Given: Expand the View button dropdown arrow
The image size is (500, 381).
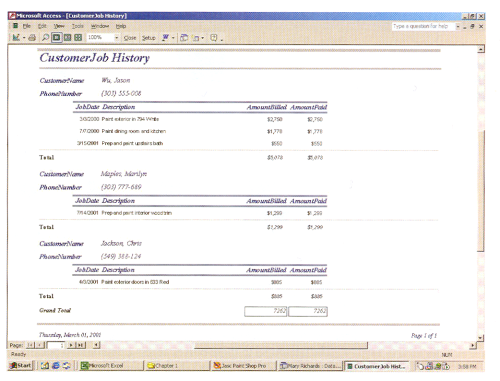Looking at the screenshot, I should coord(24,38).
